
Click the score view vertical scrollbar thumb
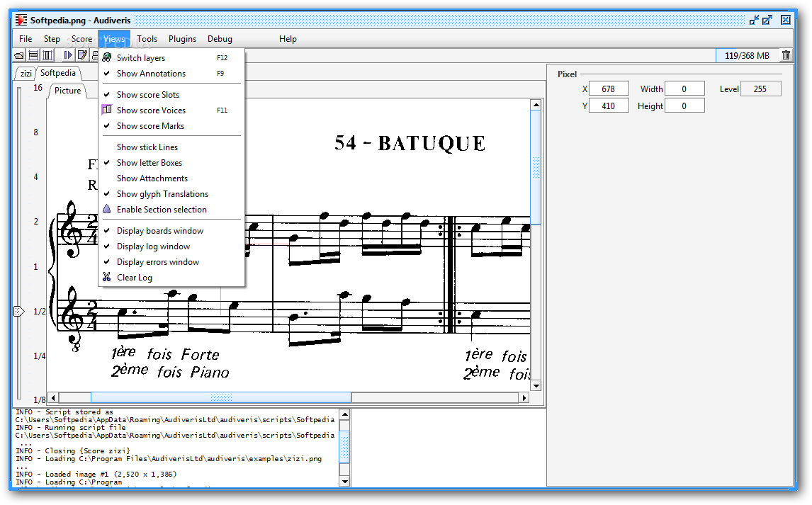536,167
